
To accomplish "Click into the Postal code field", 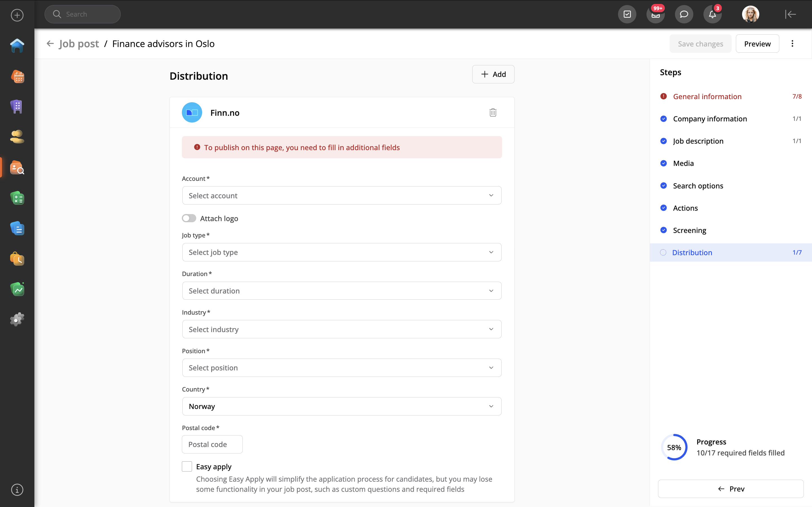I will point(212,444).
